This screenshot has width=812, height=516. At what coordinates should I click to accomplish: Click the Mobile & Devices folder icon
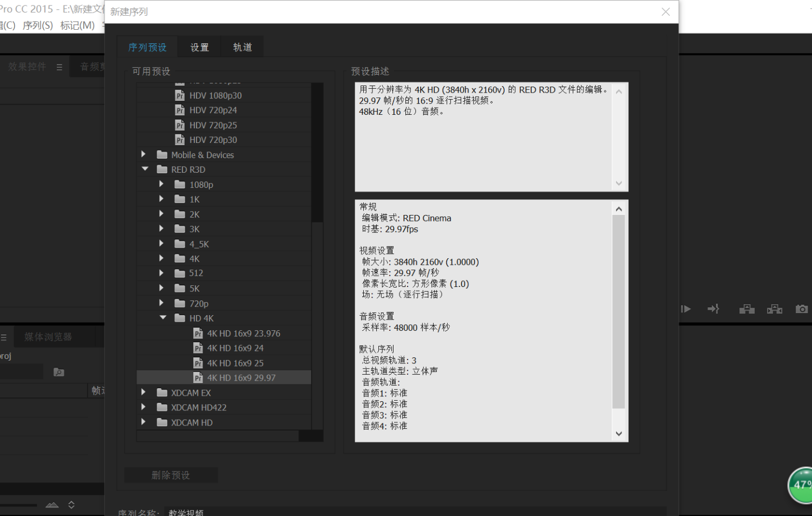tap(162, 154)
